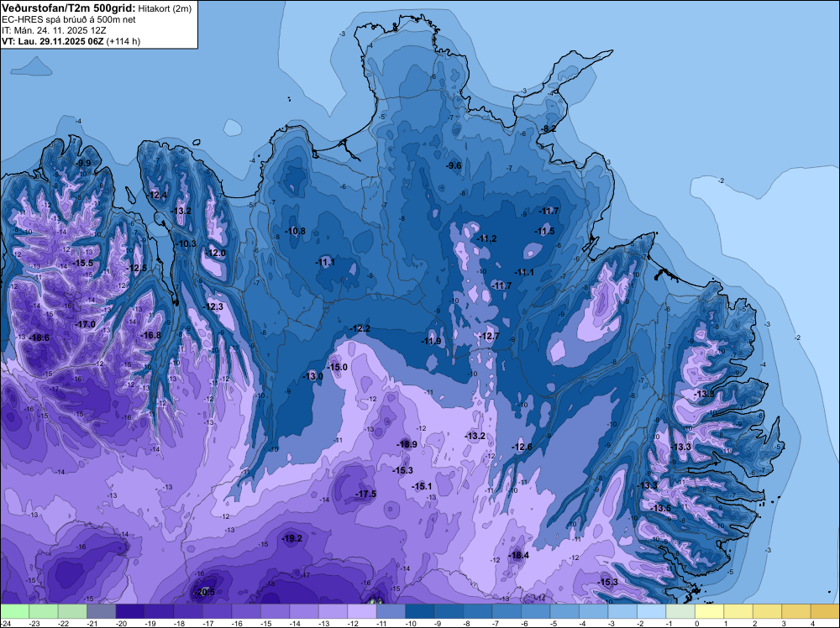This screenshot has width=840, height=628.
Task: Click the -17.5 temperature label
Action: point(366,495)
